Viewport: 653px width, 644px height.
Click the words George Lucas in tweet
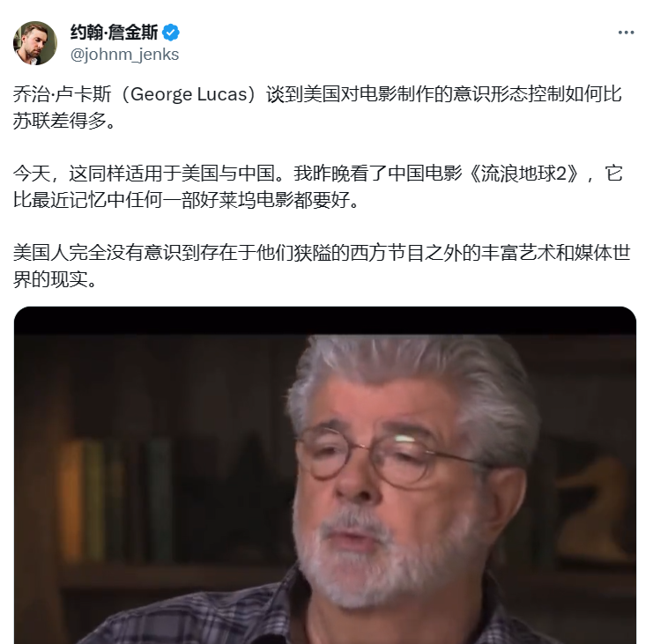189,94
